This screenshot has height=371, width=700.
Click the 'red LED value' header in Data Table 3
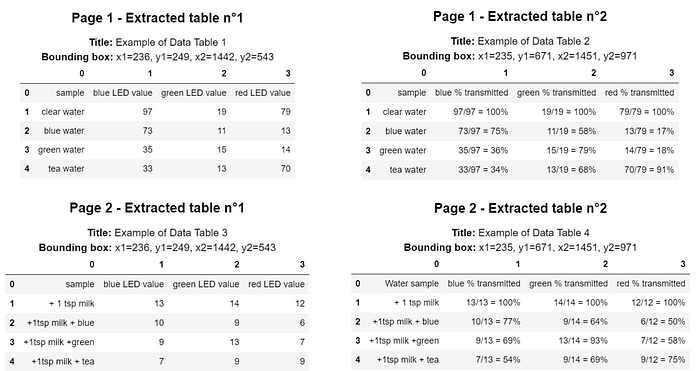pyautogui.click(x=276, y=284)
